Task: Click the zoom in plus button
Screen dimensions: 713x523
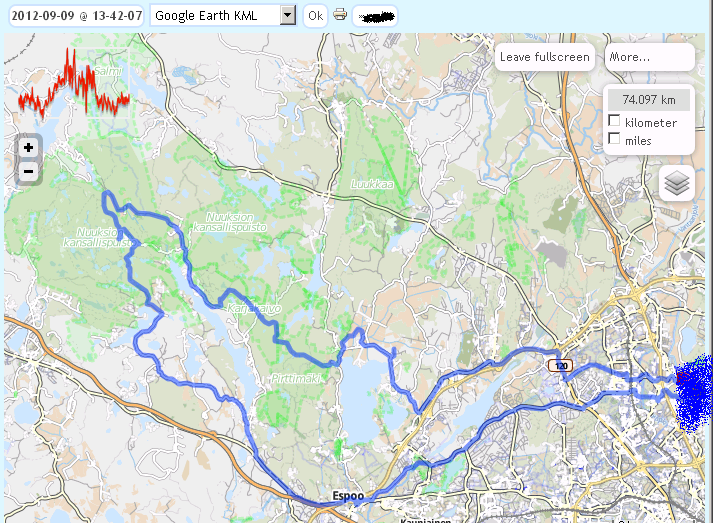Action: pos(28,147)
